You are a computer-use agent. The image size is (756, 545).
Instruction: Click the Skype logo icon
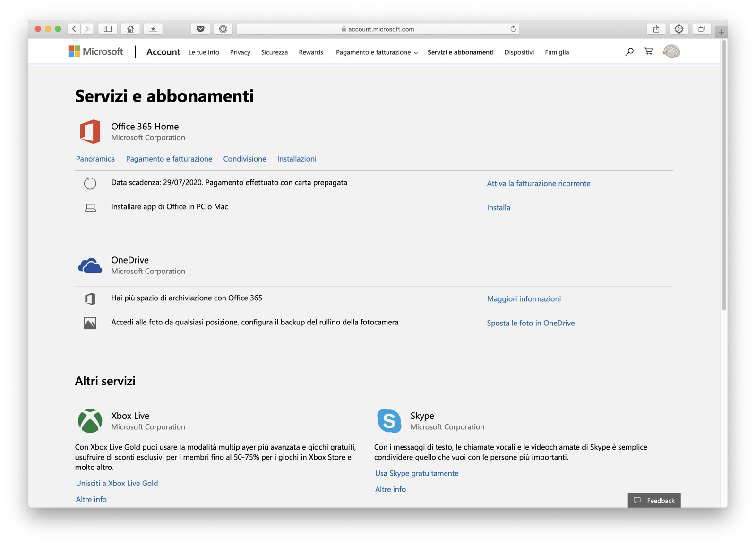[389, 421]
